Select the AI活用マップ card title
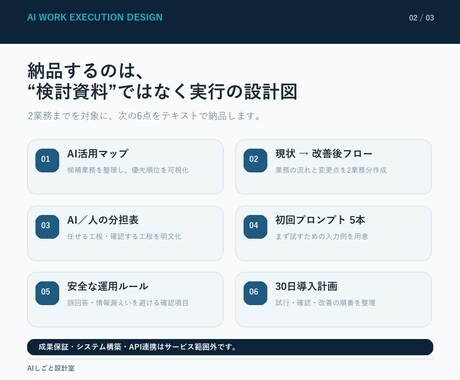Screen dimensions: 460x380 coord(98,154)
